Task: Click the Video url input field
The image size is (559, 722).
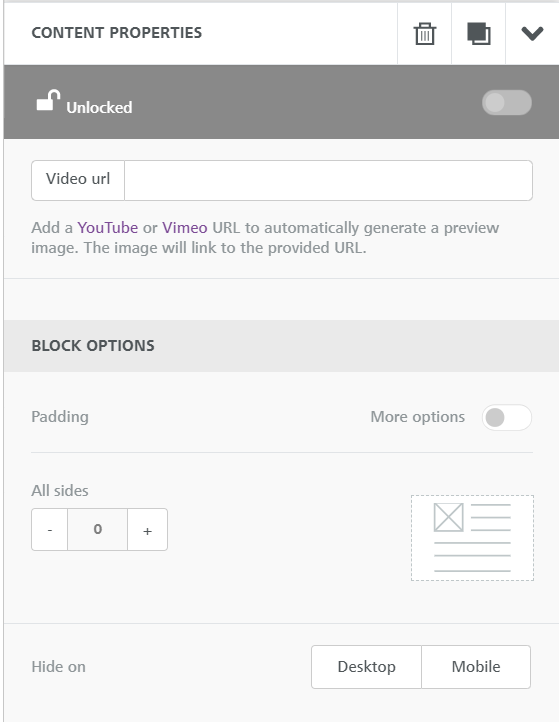Action: 328,180
